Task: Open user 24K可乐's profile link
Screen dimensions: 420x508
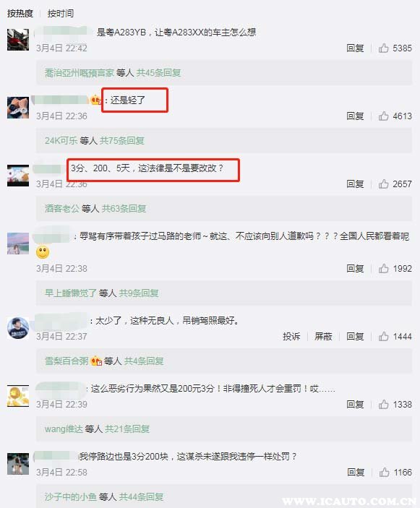Action: point(61,141)
